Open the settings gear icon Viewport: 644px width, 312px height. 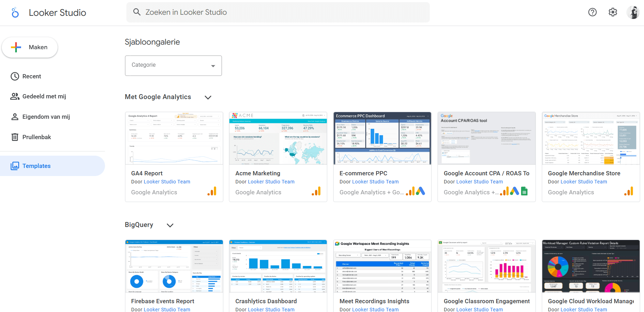pos(613,12)
